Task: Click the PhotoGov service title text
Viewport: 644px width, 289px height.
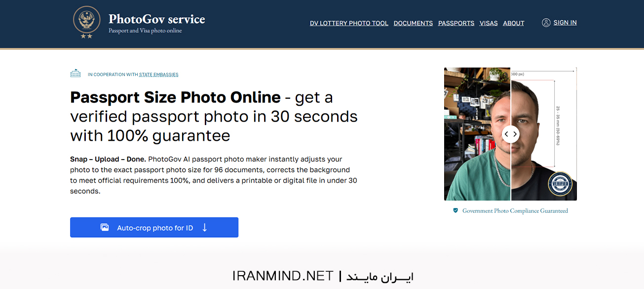Action: click(156, 19)
